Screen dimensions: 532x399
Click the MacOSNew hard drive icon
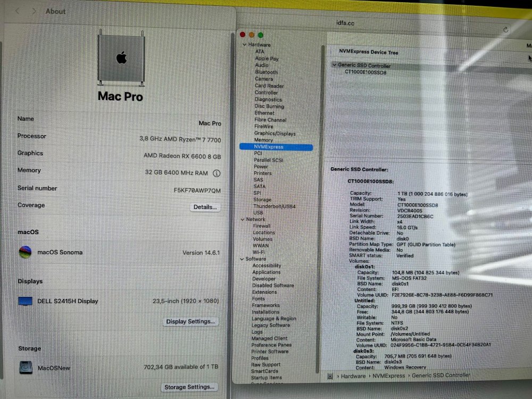(x=26, y=368)
